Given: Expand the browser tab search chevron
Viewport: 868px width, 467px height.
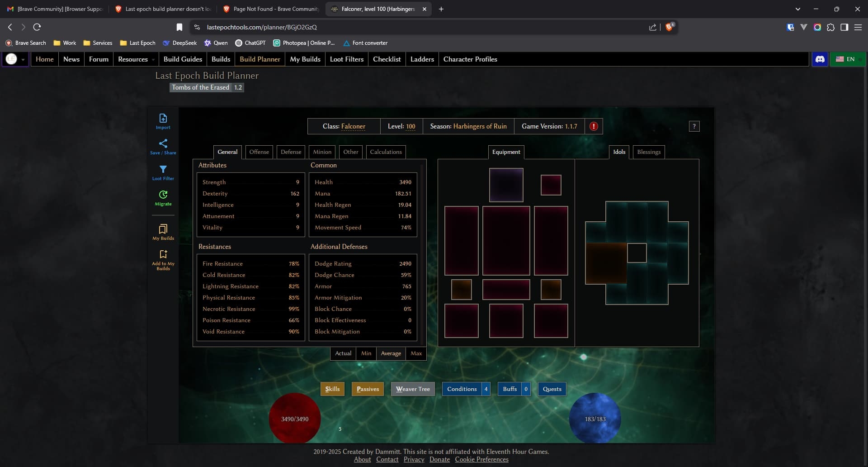Looking at the screenshot, I should point(798,9).
